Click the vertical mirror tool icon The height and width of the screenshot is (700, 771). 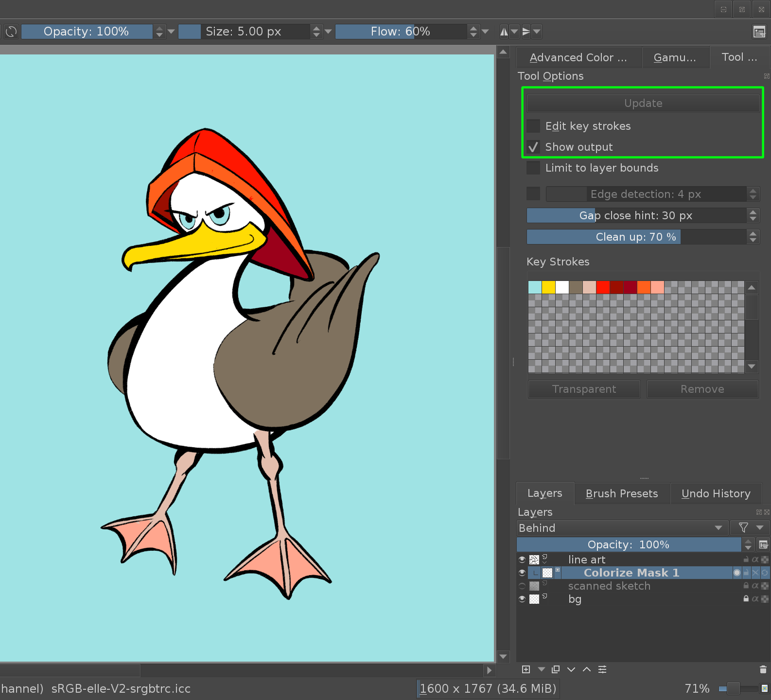[526, 32]
